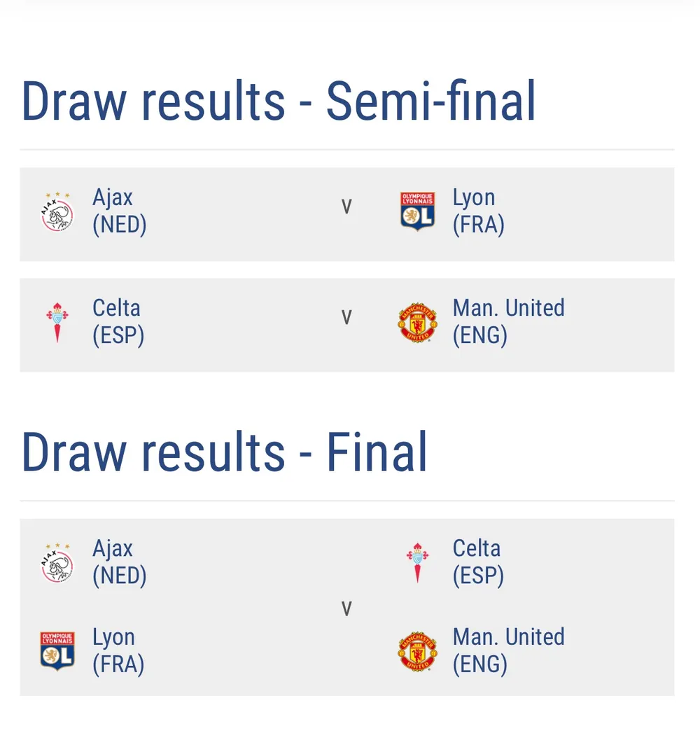
Task: Click the Manchester United crest in the Final draw
Action: point(418,650)
